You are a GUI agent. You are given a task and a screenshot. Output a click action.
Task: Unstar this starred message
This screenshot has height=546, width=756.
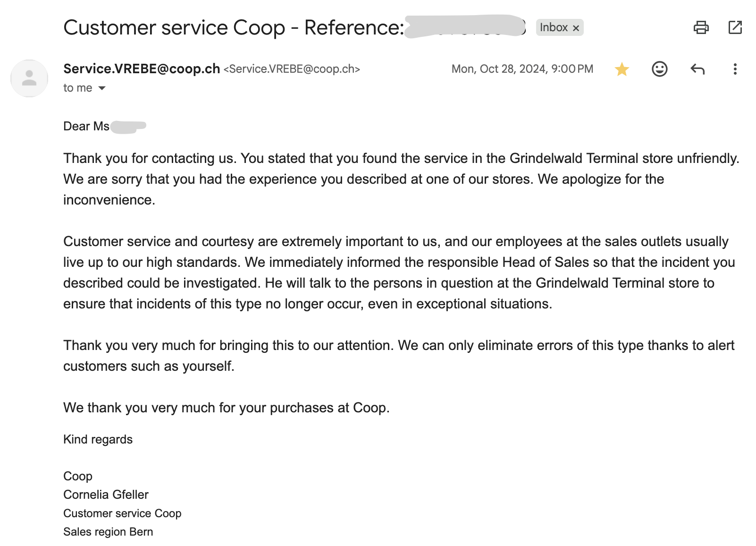[x=622, y=69]
